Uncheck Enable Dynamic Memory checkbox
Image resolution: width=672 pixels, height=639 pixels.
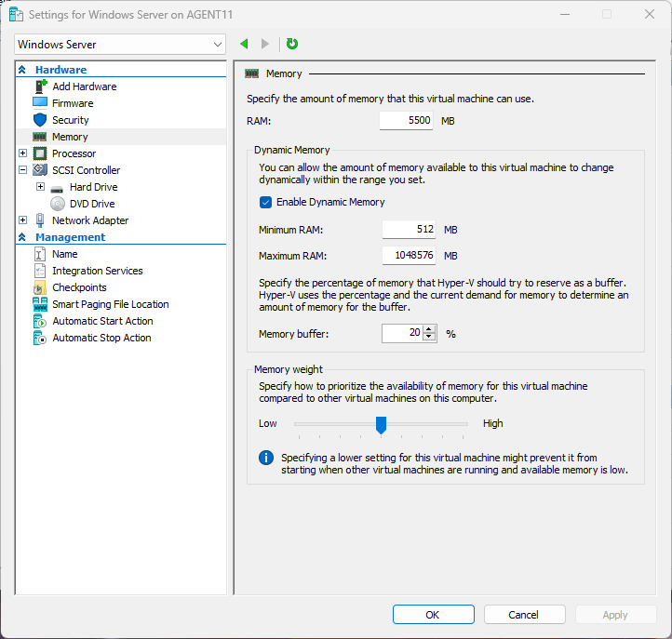tap(265, 202)
